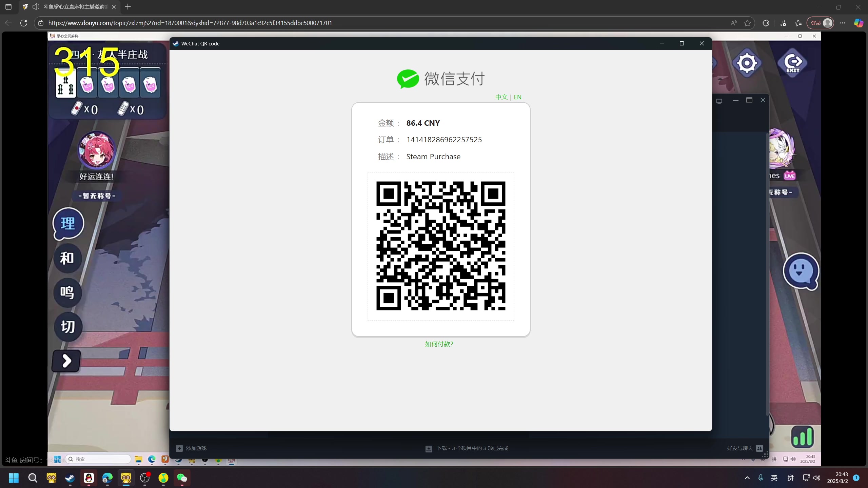
Task: Open the browser read aloud icon
Action: pos(734,23)
